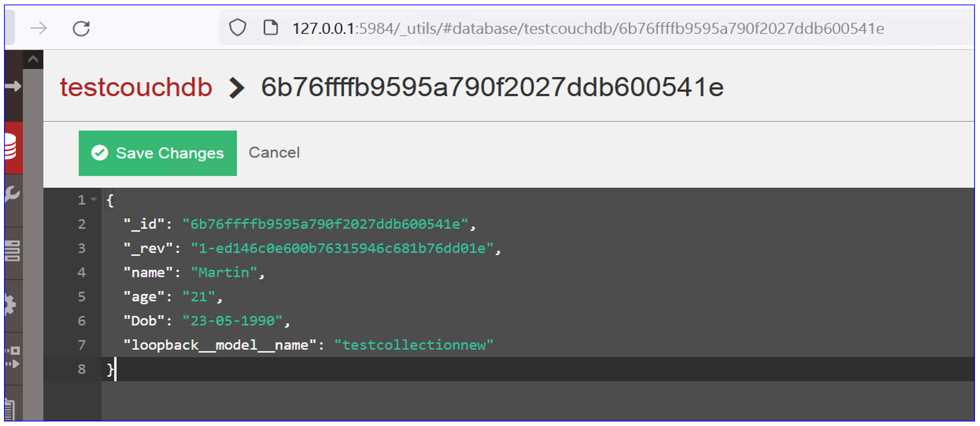Expand the sidebar with arrow icon
980x426 pixels.
13,86
